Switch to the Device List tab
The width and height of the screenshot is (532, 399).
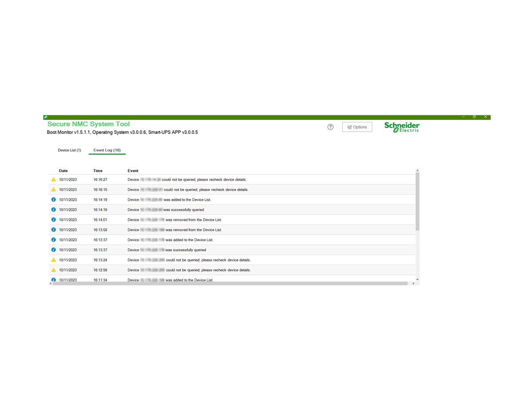(69, 150)
